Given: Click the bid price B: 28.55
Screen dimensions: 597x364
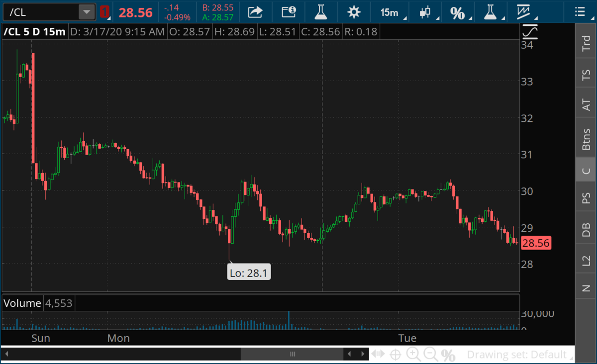Looking at the screenshot, I should tap(218, 7).
